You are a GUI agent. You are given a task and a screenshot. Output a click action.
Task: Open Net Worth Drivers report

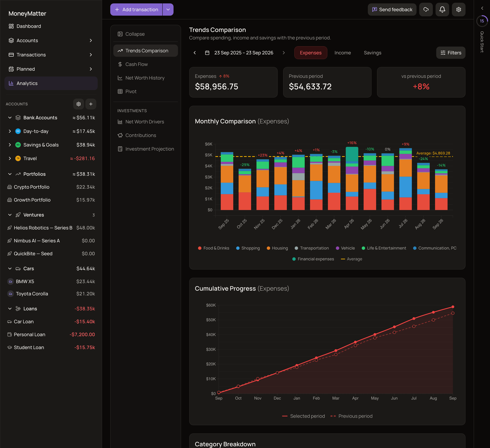click(x=146, y=122)
